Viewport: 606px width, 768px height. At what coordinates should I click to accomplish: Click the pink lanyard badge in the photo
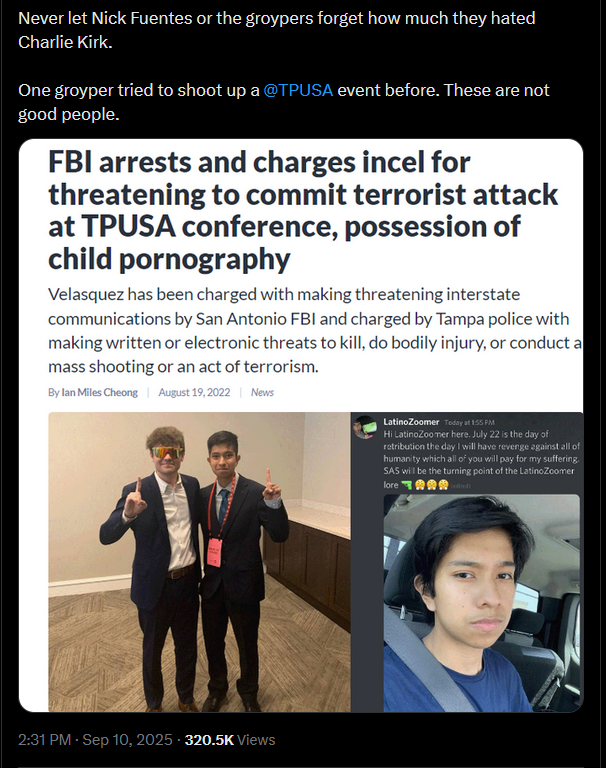point(214,552)
